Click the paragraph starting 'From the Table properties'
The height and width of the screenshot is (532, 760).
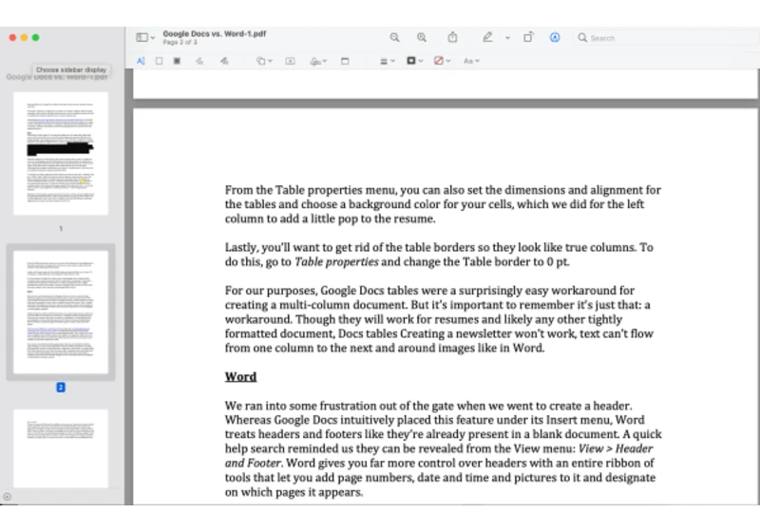(443, 204)
